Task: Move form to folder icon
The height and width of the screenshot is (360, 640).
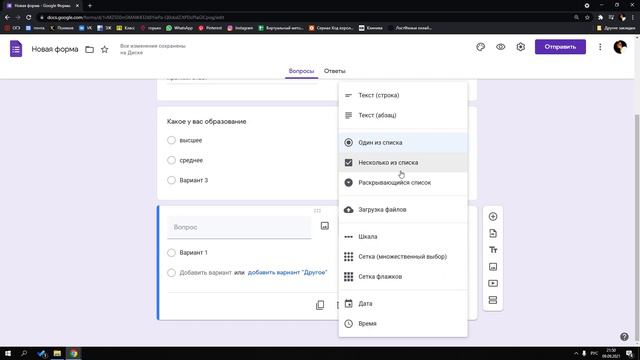Action: pyautogui.click(x=89, y=49)
